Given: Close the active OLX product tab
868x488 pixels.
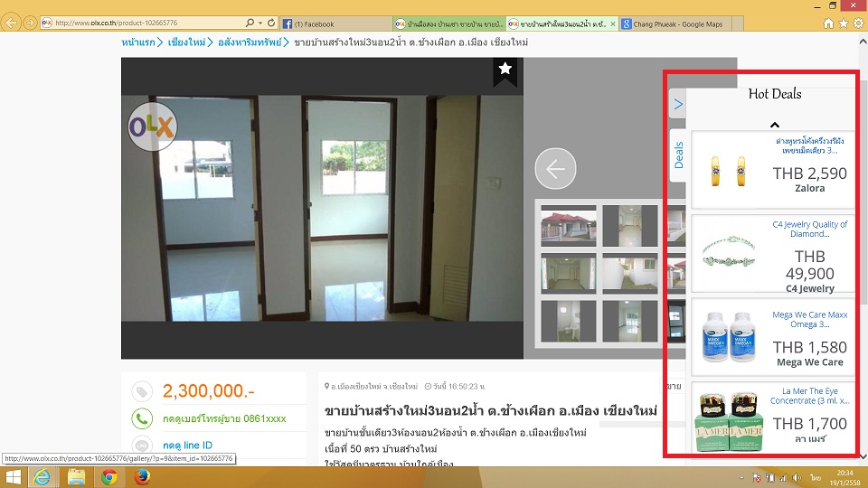Looking at the screenshot, I should 612,23.
